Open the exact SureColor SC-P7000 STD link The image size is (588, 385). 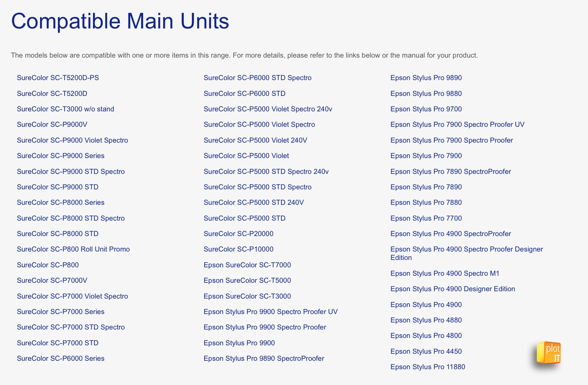(x=58, y=343)
